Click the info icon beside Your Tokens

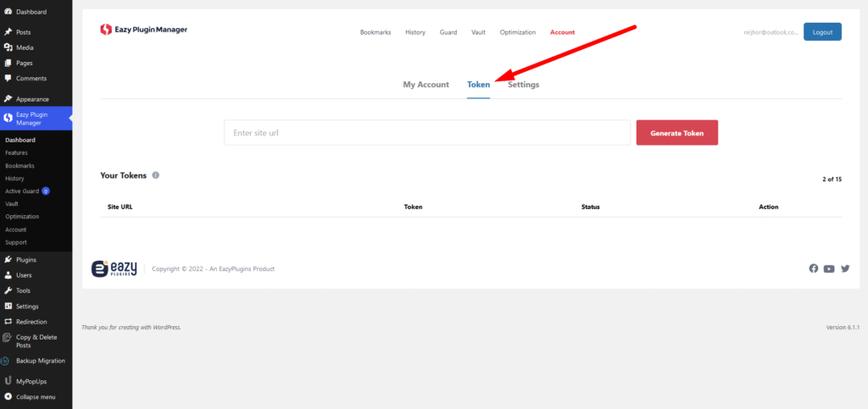tap(156, 175)
